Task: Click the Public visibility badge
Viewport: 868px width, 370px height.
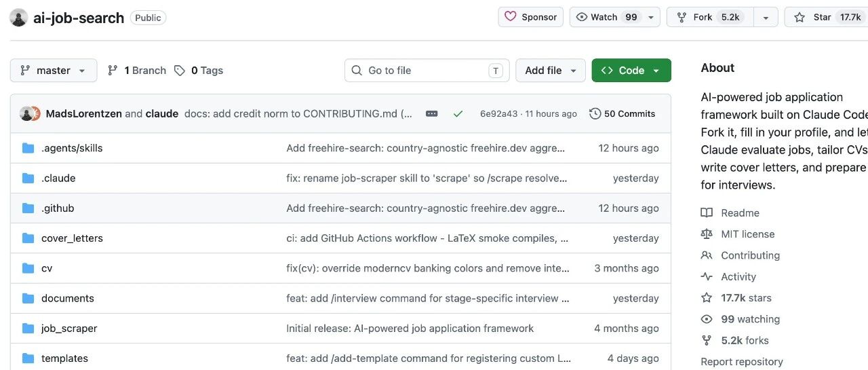Action: click(148, 18)
